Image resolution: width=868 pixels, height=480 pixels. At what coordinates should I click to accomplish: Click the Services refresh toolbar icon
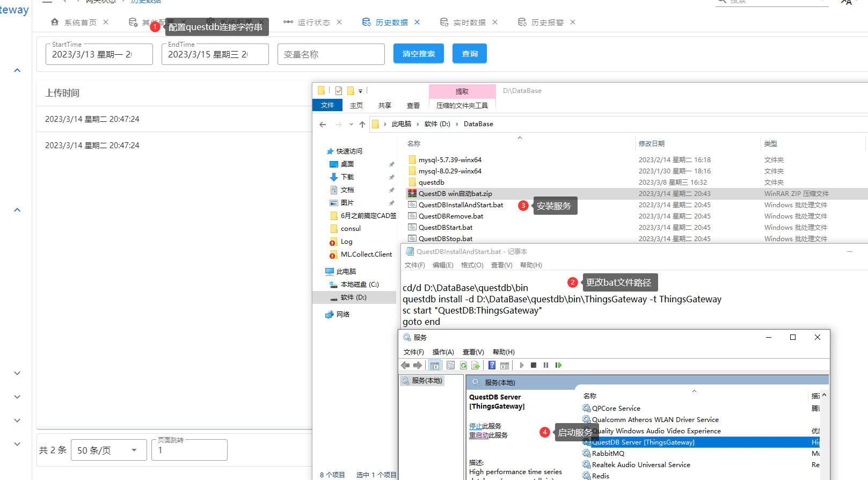(x=463, y=365)
